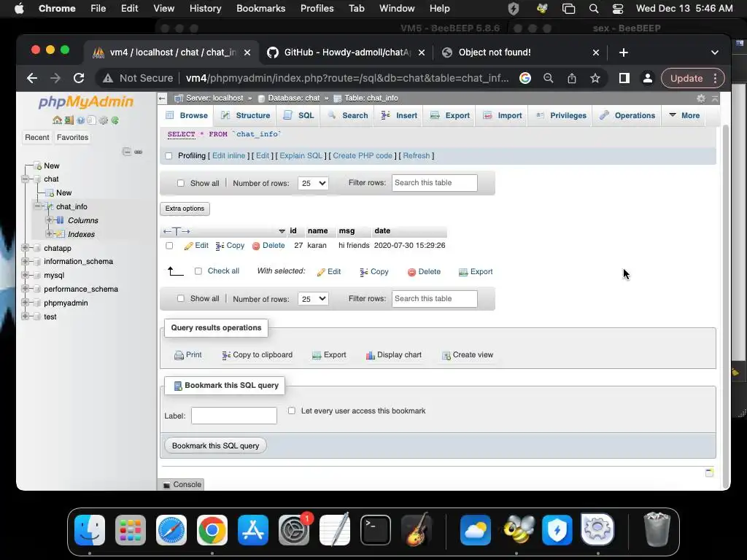Expand the chatapp database node
The width and height of the screenshot is (747, 560).
26,248
